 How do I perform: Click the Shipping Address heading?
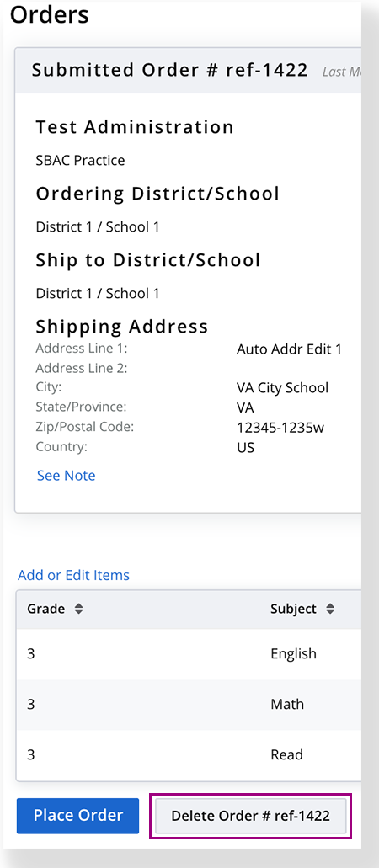point(122,327)
